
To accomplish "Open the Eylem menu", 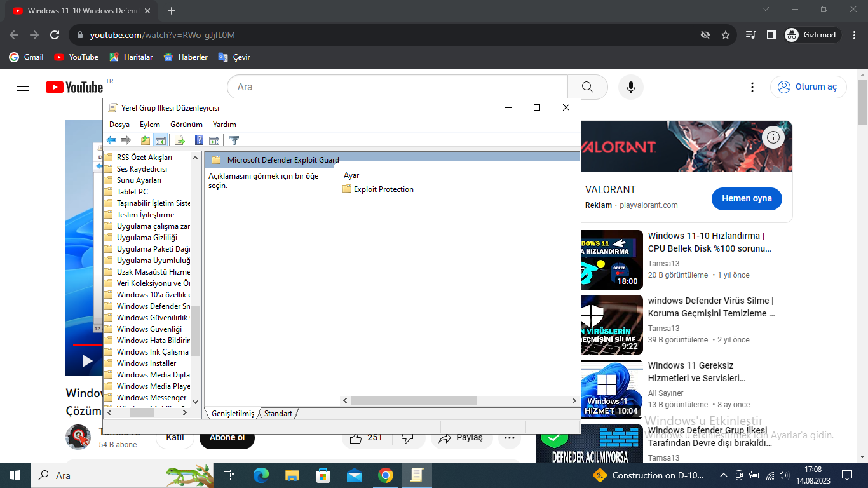I will [x=150, y=125].
